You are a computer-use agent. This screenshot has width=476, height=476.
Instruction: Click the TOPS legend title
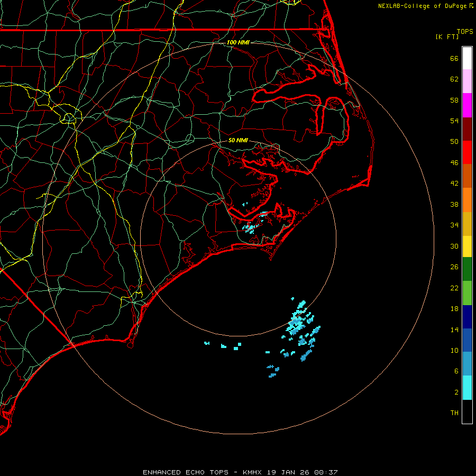(465, 31)
